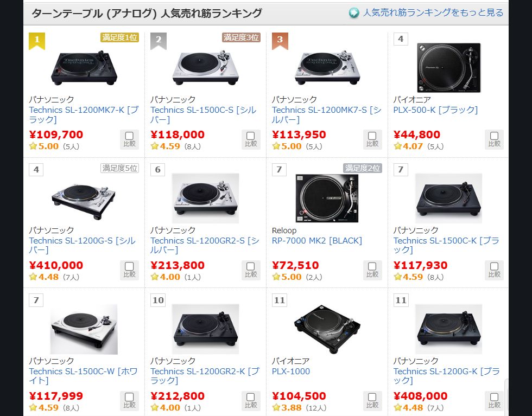
Task: Click the 満足度1位 satisfaction badge
Action: pyautogui.click(x=119, y=37)
